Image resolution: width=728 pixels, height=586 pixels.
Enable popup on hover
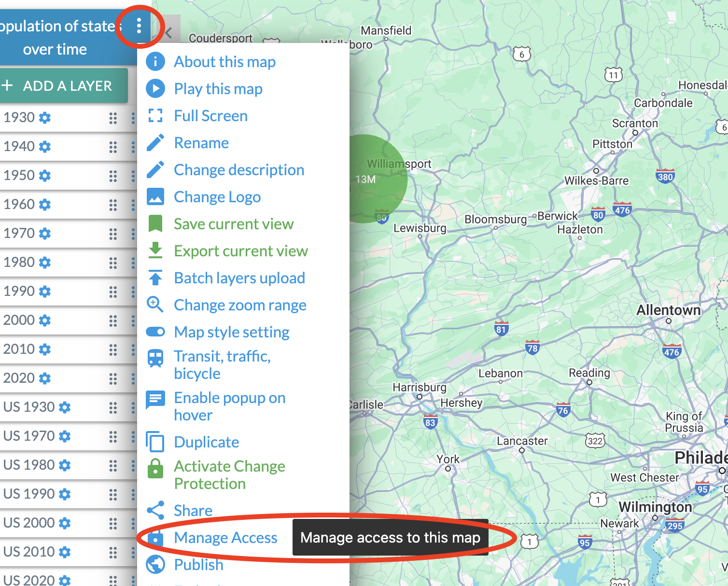coord(155,400)
